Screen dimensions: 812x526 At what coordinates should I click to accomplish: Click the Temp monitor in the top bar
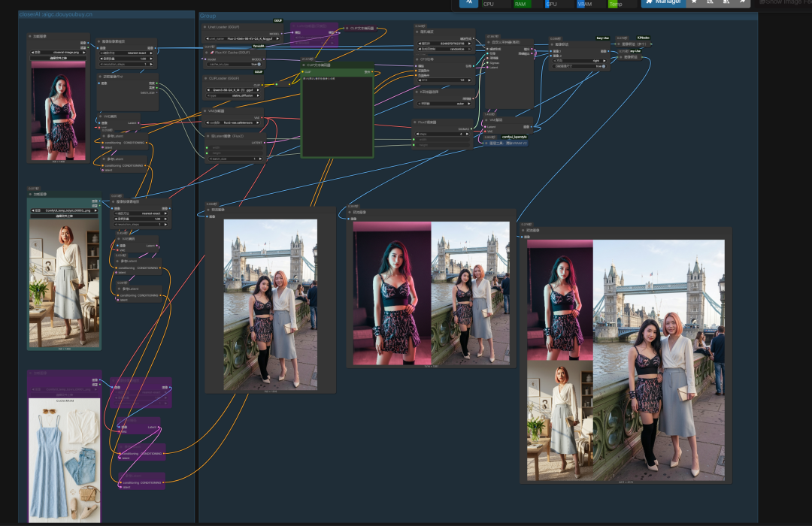[x=622, y=4]
